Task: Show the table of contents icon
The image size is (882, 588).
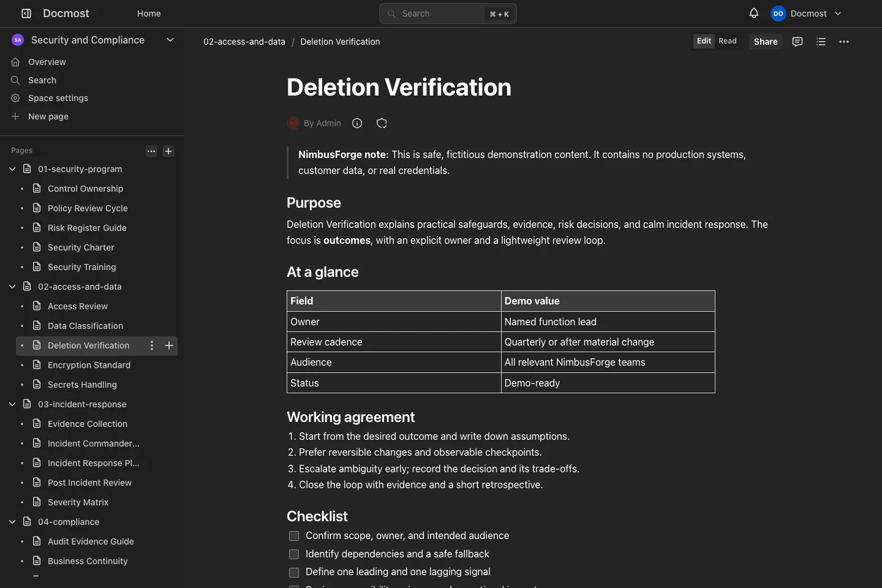Action: pos(821,42)
